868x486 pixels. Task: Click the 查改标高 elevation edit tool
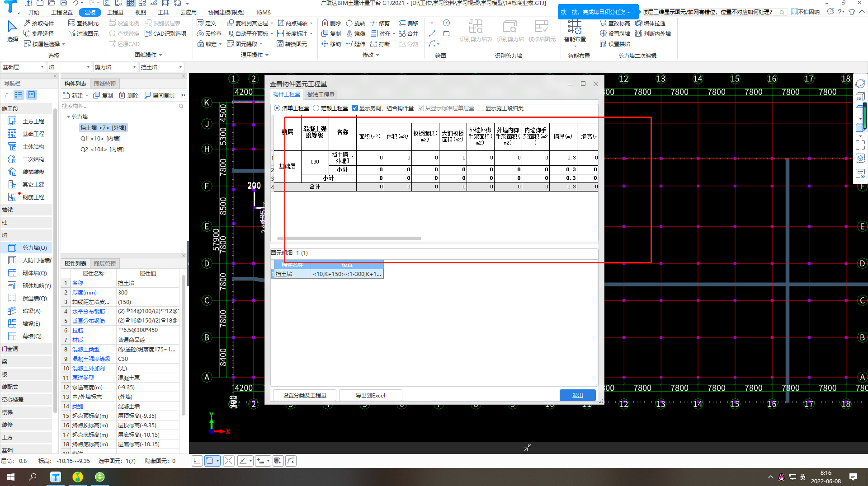point(615,23)
